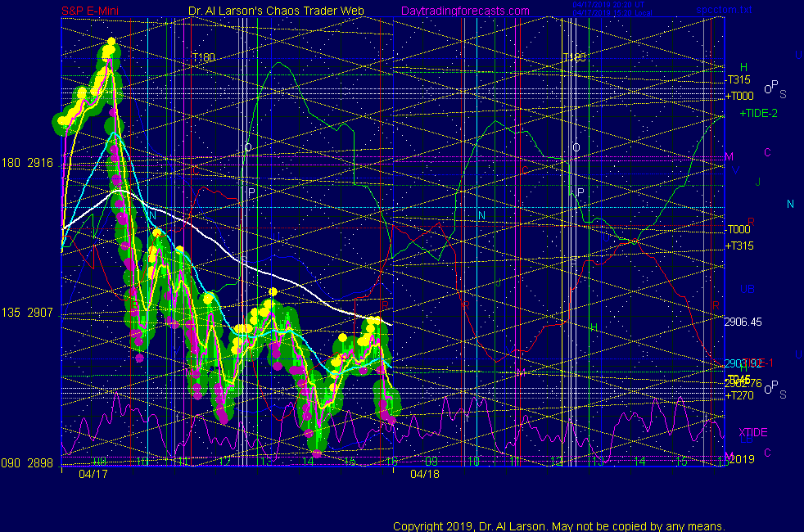The height and width of the screenshot is (532, 804).
Task: Click the "135 2907" price axis label
Action: click(27, 313)
